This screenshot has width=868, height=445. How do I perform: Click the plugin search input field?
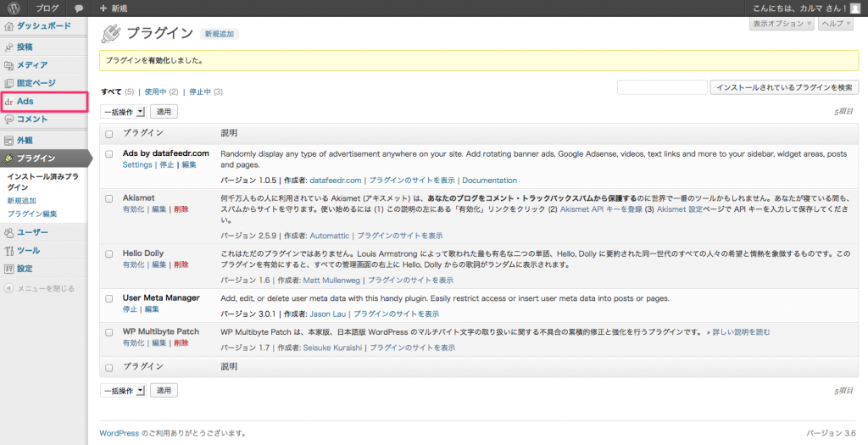[662, 87]
